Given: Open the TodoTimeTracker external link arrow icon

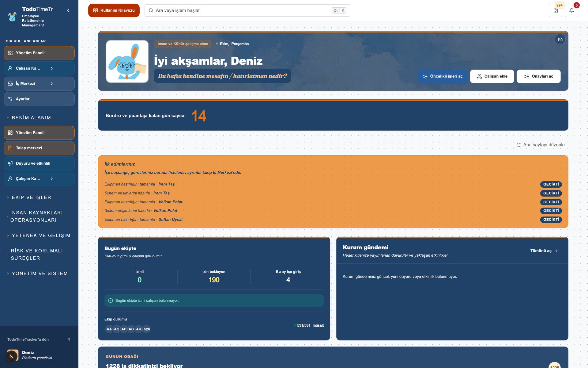Looking at the screenshot, I should (x=69, y=339).
